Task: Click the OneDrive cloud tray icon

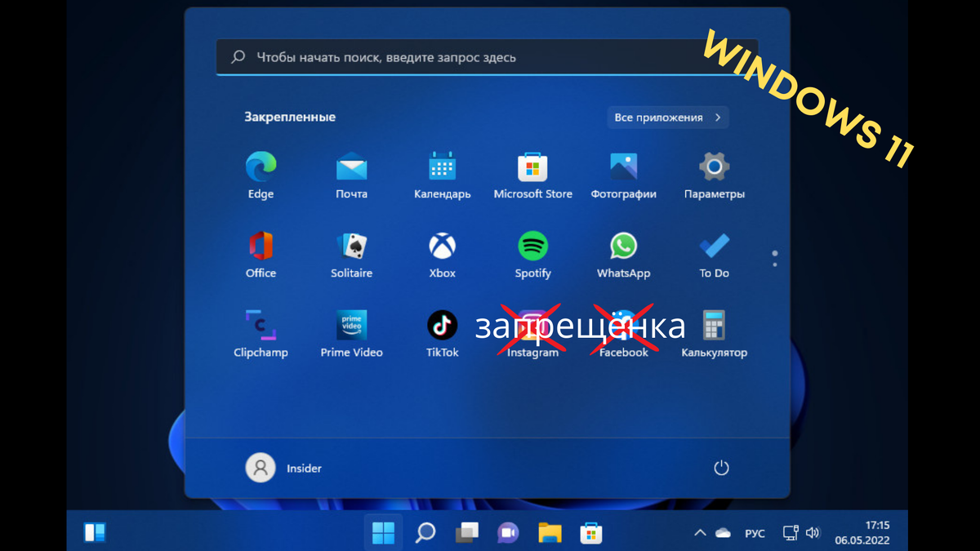Action: [x=723, y=533]
